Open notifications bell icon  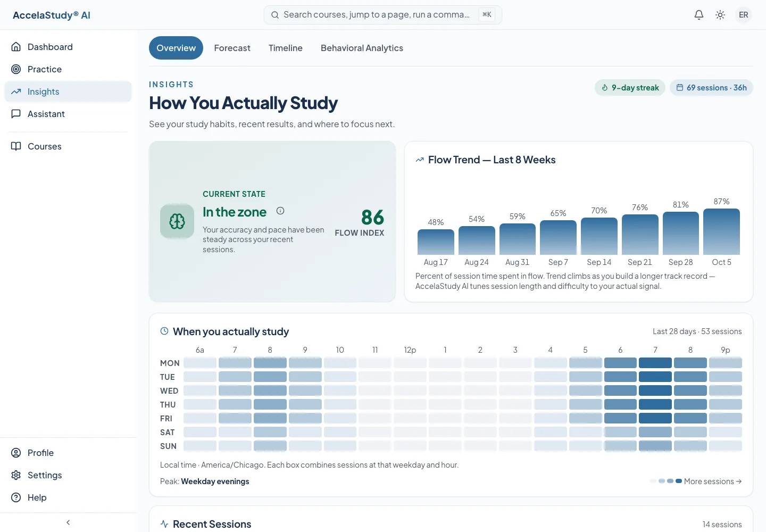click(699, 15)
